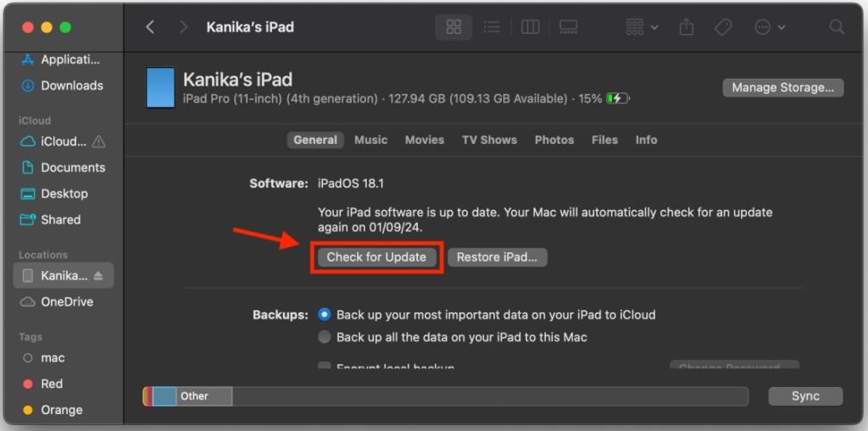
Task: Click the Other segment in storage bar
Action: pyautogui.click(x=203, y=396)
